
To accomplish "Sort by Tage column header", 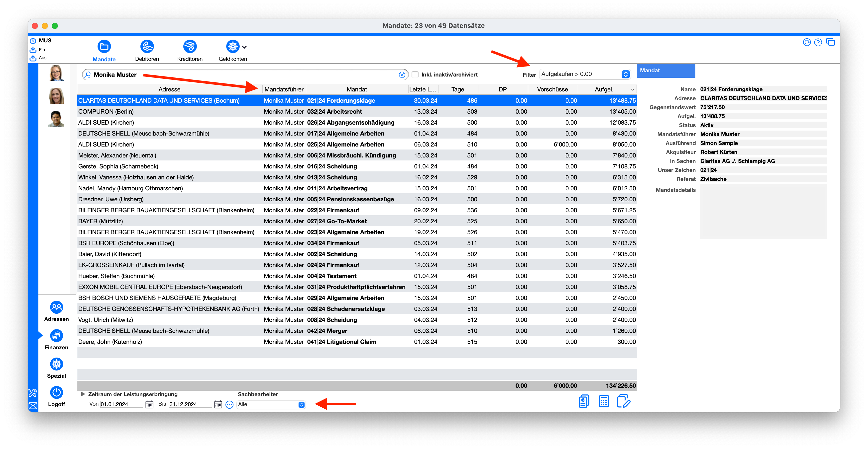I will (458, 89).
